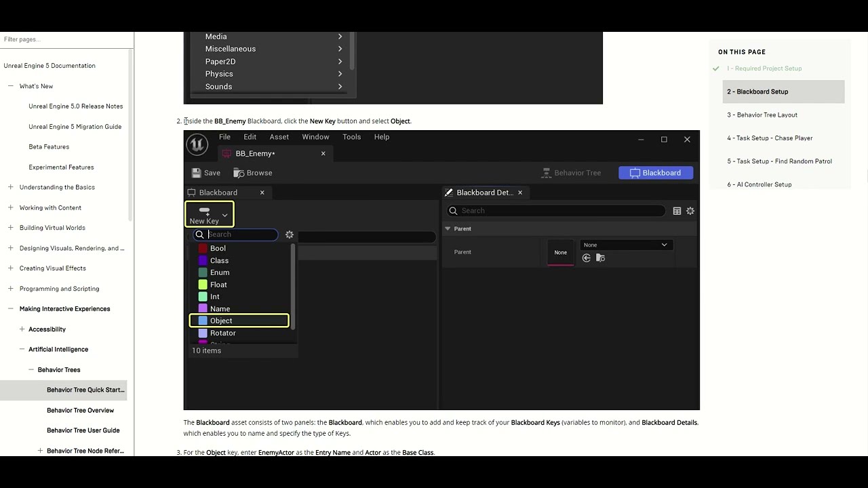Open Behavior Tree Overview page

pyautogui.click(x=80, y=411)
